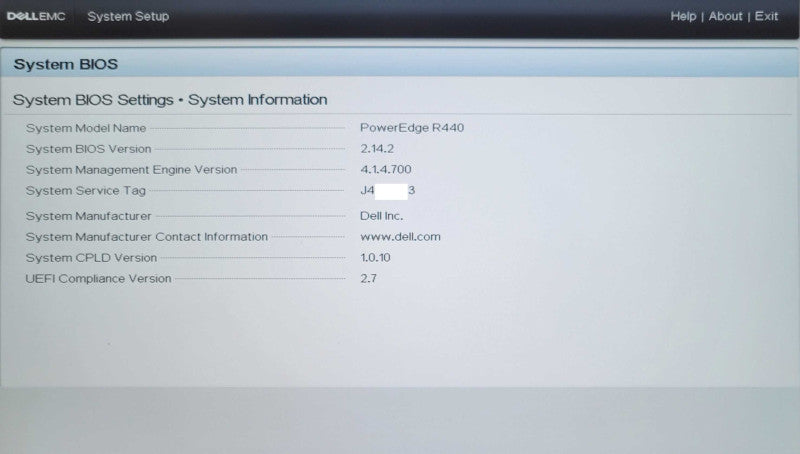Select the System Model Name label

pos(86,128)
